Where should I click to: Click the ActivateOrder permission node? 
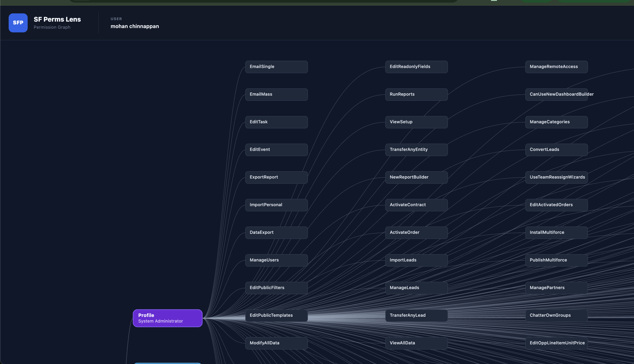tap(417, 233)
